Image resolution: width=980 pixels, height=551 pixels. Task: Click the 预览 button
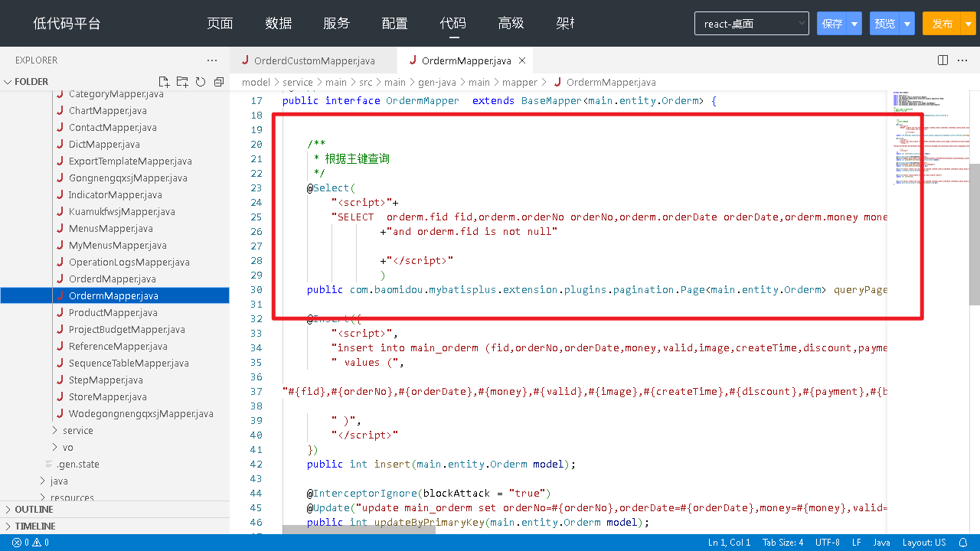tap(885, 24)
